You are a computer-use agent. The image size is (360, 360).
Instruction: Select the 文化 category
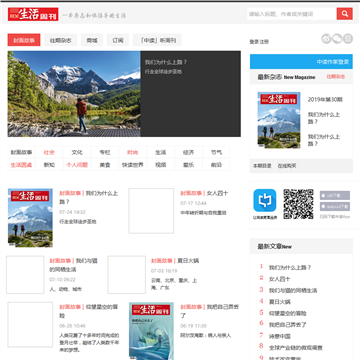coord(77,152)
